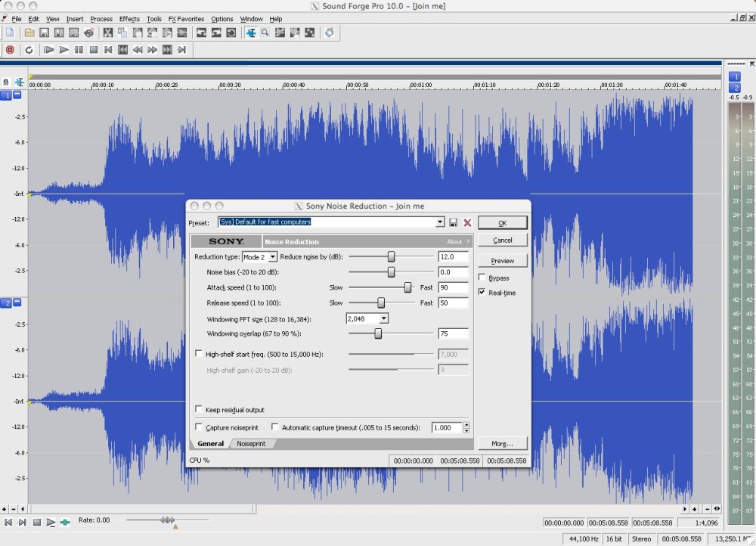The width and height of the screenshot is (756, 546).
Task: Click the Preview button
Action: (502, 261)
